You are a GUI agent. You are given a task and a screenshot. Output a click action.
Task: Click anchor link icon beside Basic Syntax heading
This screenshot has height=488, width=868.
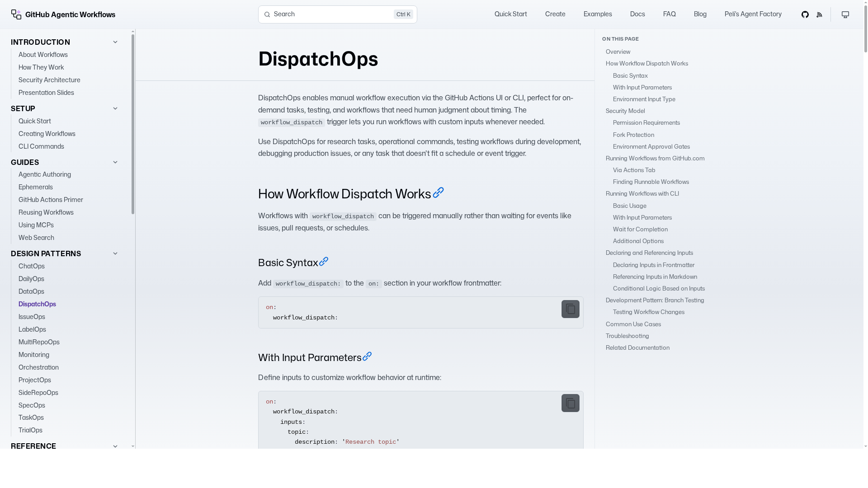pyautogui.click(x=324, y=262)
